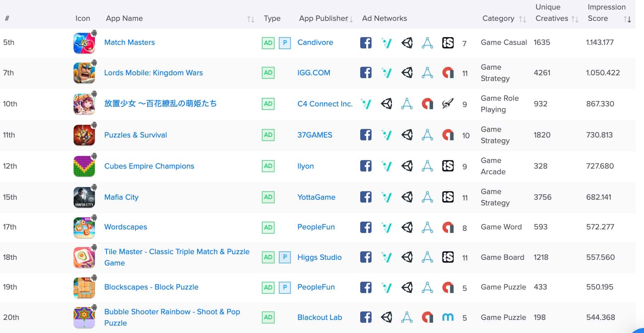Click Facebook network icon in Match Masters row
Screen dimensions: 644x333
(366, 43)
